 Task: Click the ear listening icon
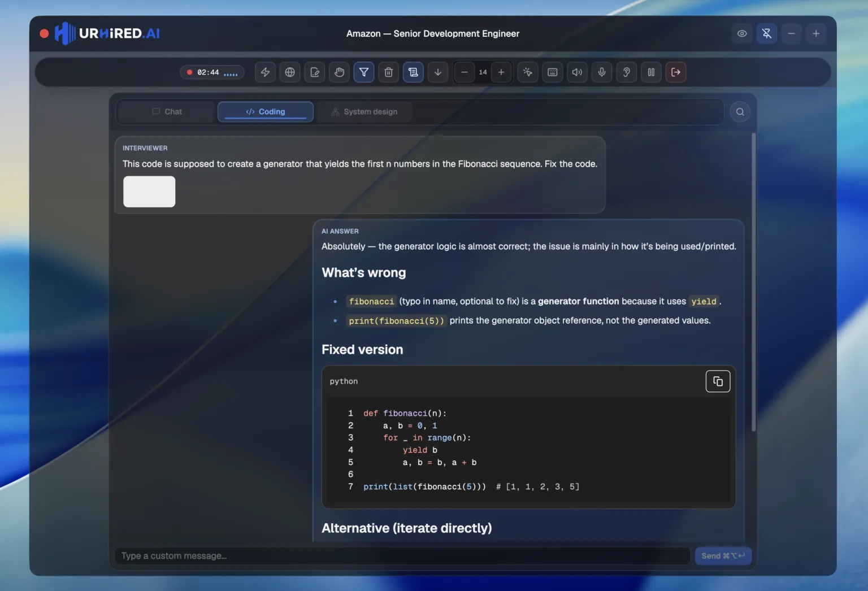(x=627, y=72)
